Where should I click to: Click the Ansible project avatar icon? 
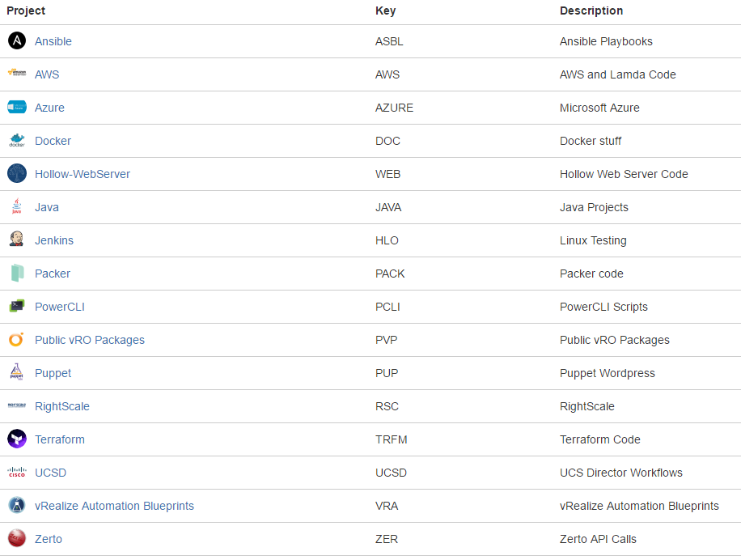[17, 41]
